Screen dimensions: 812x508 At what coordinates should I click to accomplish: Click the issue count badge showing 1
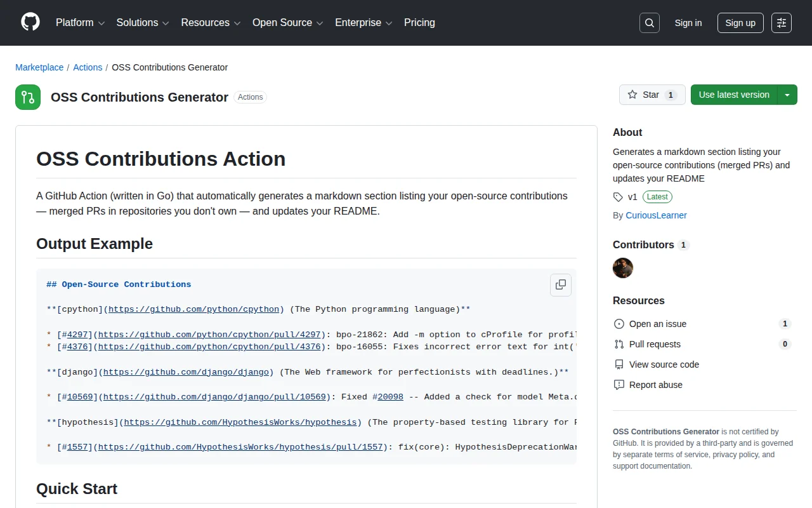click(x=785, y=324)
